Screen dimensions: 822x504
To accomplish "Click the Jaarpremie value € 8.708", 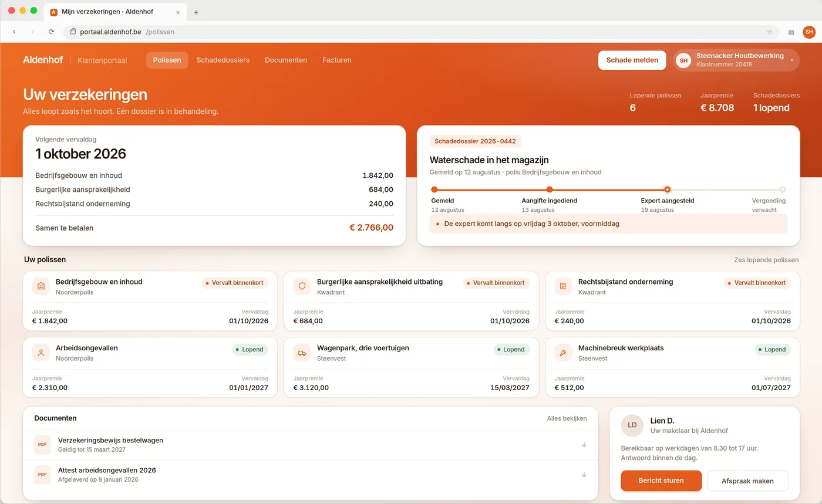I will [717, 108].
